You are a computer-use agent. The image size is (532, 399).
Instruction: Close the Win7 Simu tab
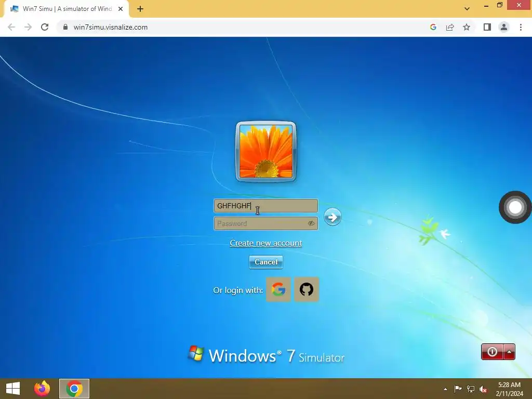[x=121, y=9]
